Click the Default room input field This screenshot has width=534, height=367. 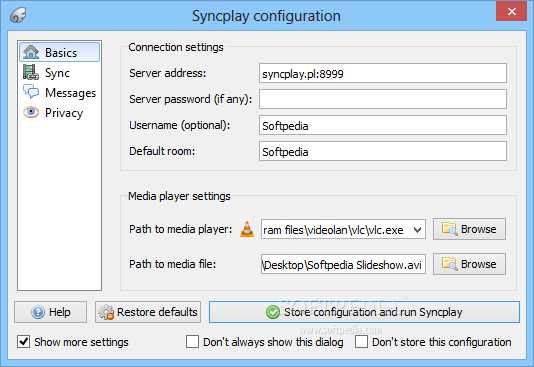click(383, 151)
